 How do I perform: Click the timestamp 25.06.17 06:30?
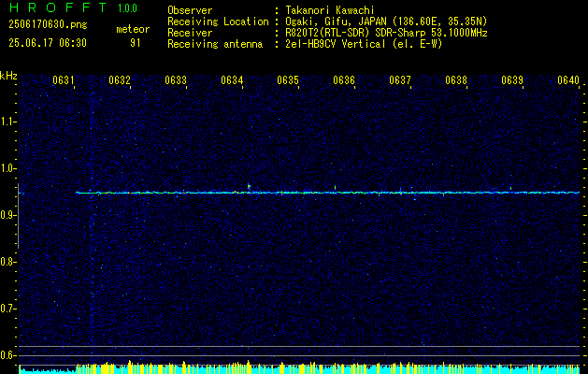coord(48,43)
